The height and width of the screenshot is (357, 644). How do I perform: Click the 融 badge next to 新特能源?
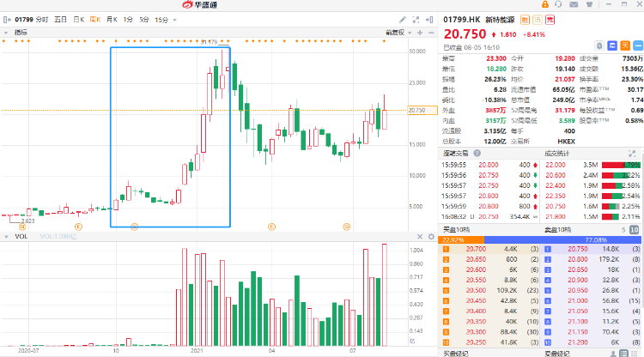click(x=525, y=20)
